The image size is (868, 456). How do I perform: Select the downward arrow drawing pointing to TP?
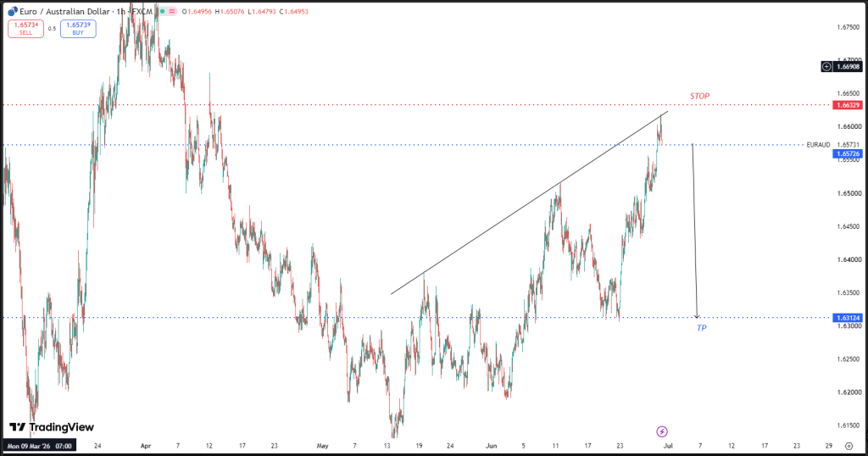pos(695,232)
